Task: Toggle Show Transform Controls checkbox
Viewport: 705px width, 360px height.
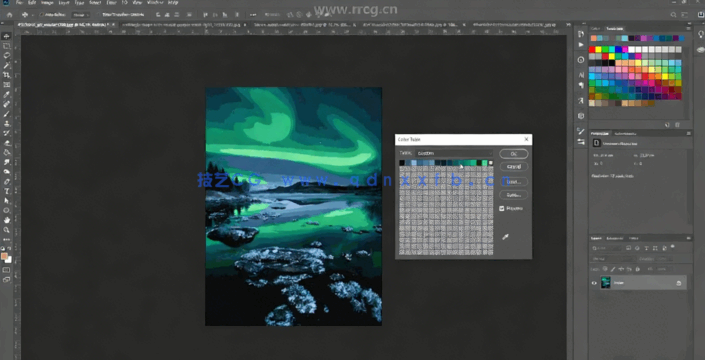Action: tap(98, 14)
